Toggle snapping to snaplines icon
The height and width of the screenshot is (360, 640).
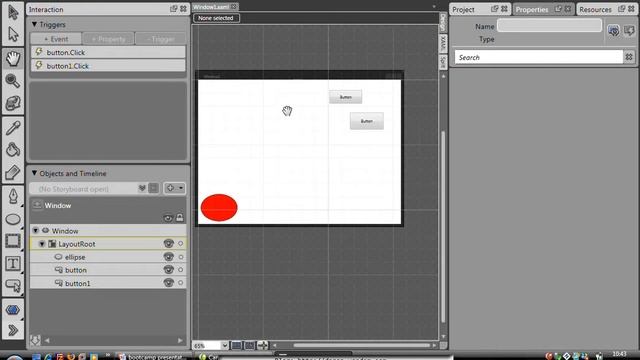pos(263,345)
